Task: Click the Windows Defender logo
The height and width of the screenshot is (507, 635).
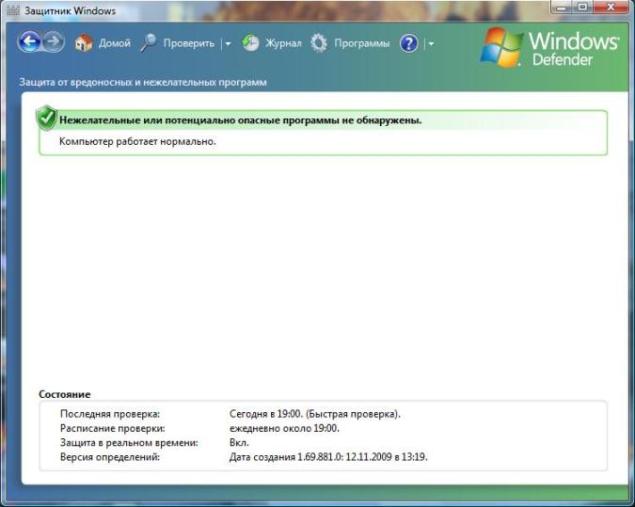Action: click(550, 48)
